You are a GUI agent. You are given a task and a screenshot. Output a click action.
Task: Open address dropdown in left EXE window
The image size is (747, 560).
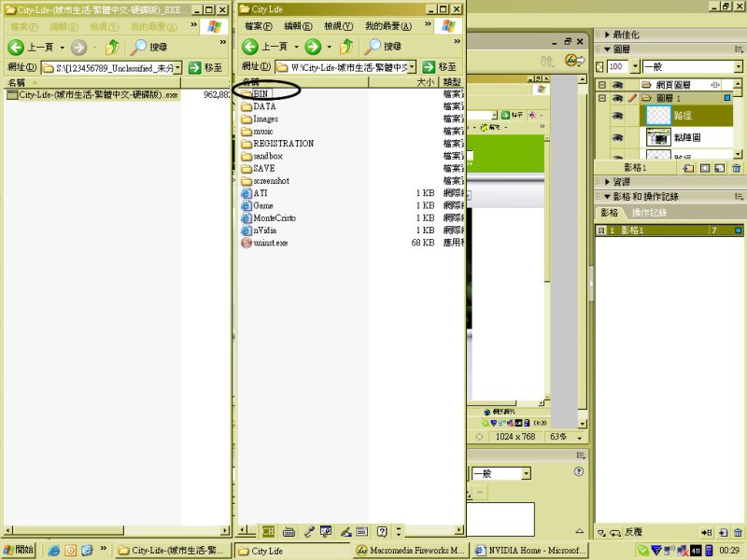[177, 68]
